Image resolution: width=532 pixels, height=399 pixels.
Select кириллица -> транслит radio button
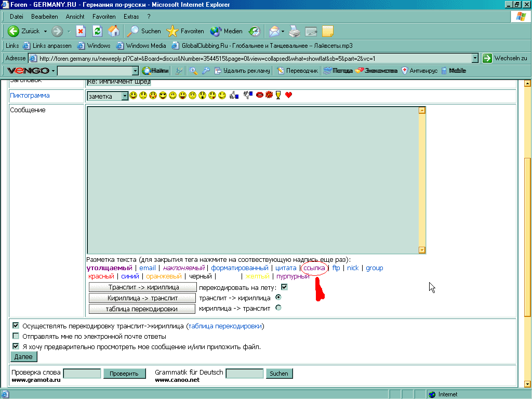point(278,308)
